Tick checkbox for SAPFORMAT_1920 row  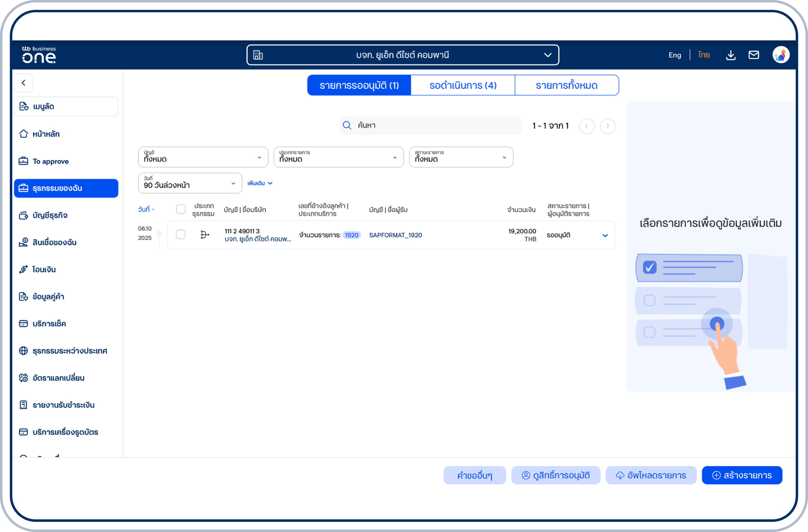[181, 235]
